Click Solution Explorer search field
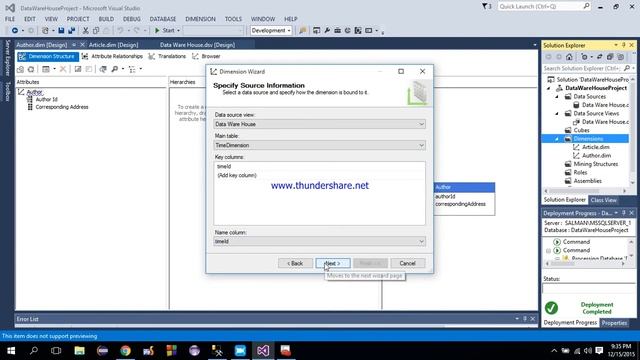 pyautogui.click(x=582, y=68)
